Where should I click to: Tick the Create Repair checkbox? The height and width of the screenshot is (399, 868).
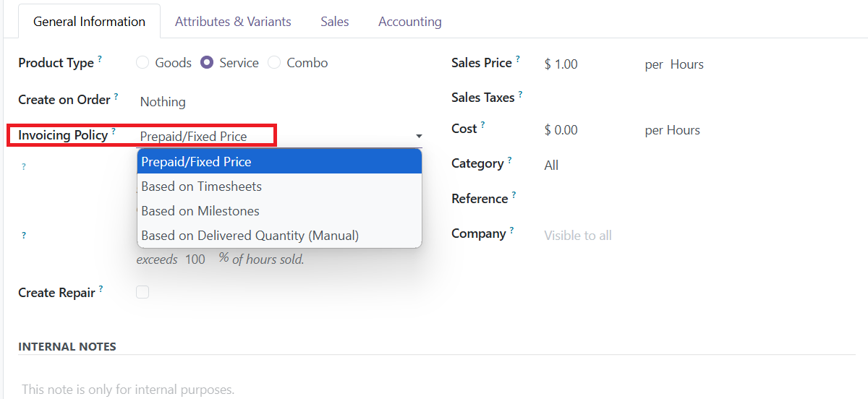point(142,292)
